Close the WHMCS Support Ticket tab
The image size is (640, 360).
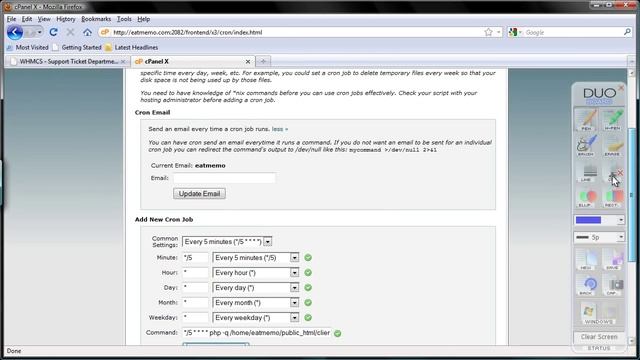123,62
